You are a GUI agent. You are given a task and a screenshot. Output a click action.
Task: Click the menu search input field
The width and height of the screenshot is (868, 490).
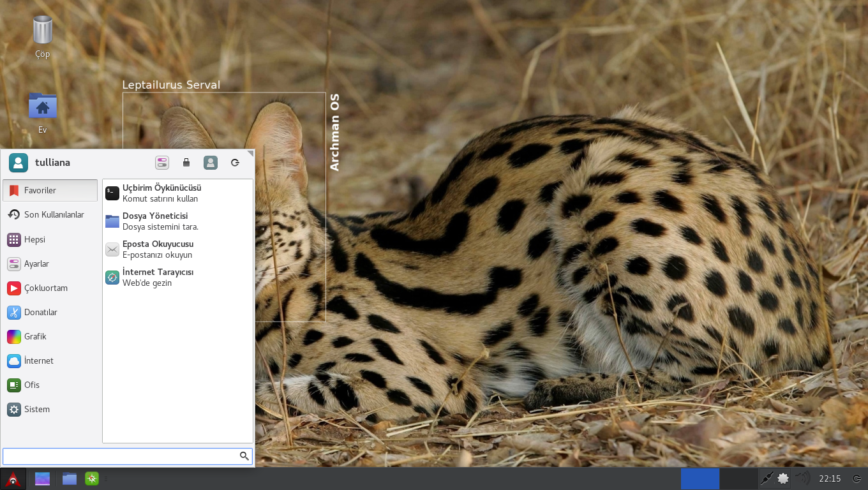[120, 456]
